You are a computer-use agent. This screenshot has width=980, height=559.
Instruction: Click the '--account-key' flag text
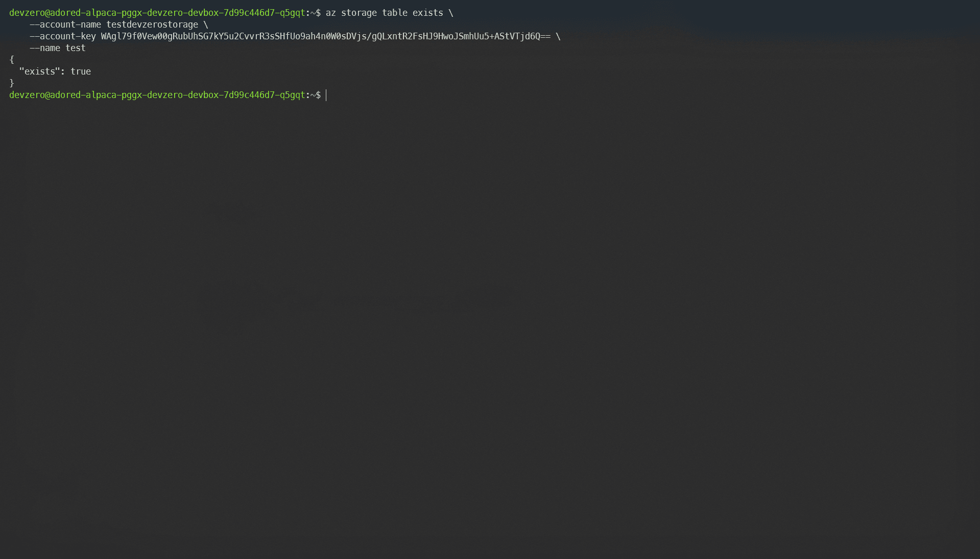62,36
